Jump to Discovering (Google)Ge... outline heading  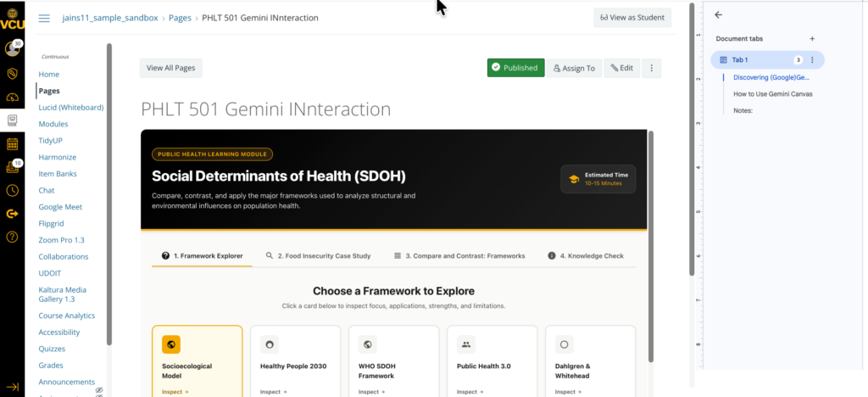click(x=771, y=77)
